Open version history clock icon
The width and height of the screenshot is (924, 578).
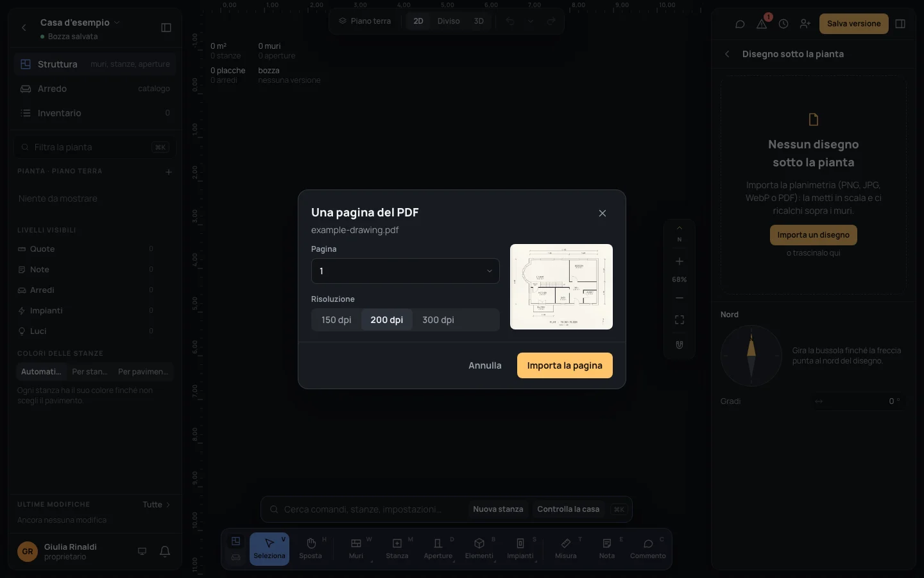click(783, 24)
